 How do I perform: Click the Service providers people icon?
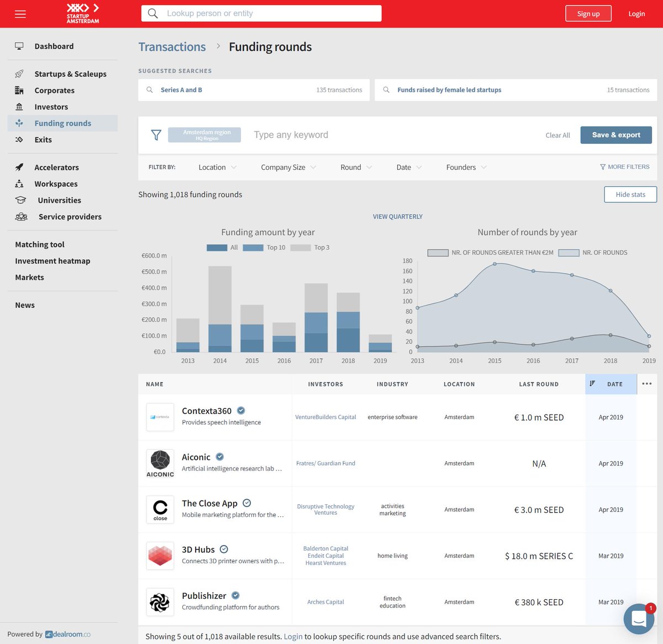(x=22, y=217)
